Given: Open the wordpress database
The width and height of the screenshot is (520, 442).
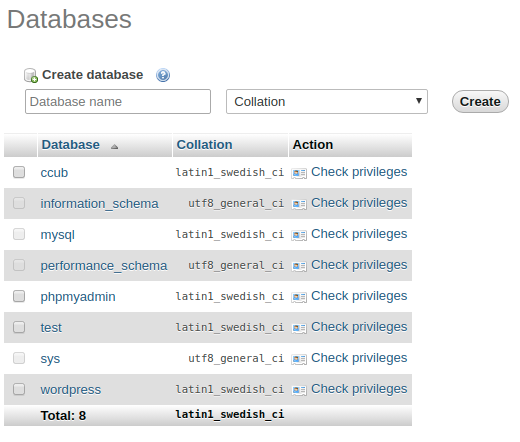Looking at the screenshot, I should [x=71, y=390].
